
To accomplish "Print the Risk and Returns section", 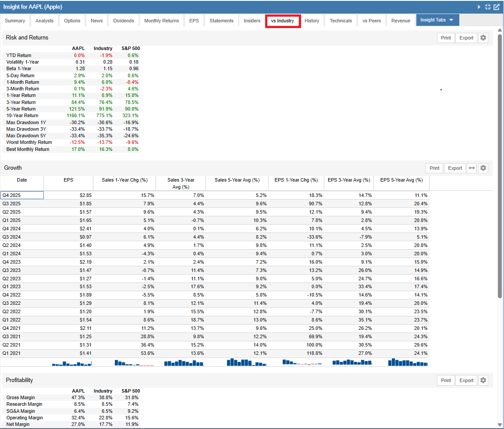I will point(446,38).
